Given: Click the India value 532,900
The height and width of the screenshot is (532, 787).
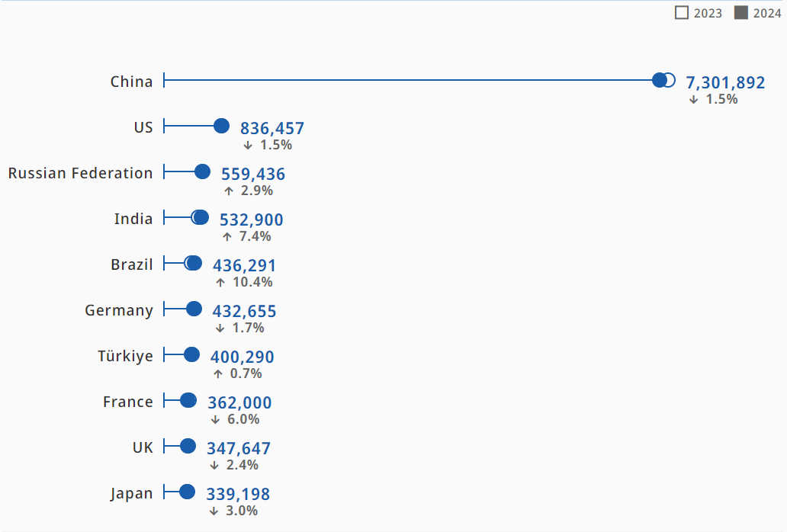Looking at the screenshot, I should pyautogui.click(x=251, y=220).
